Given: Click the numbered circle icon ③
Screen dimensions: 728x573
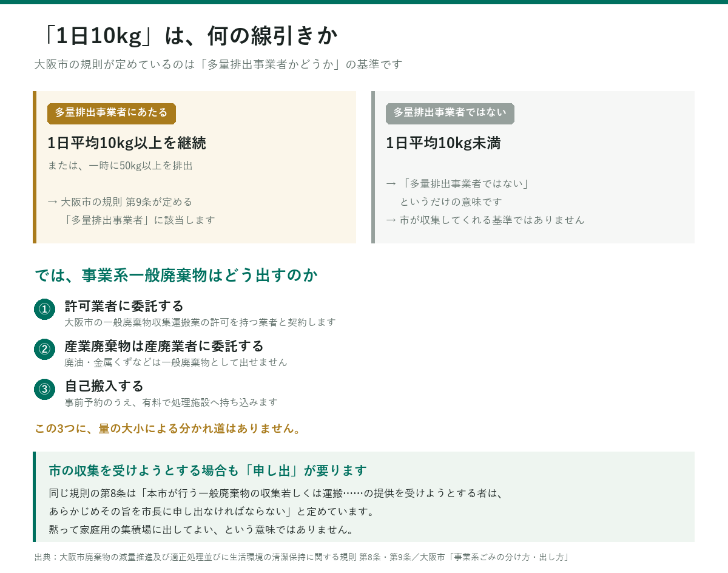Looking at the screenshot, I should tap(44, 389).
